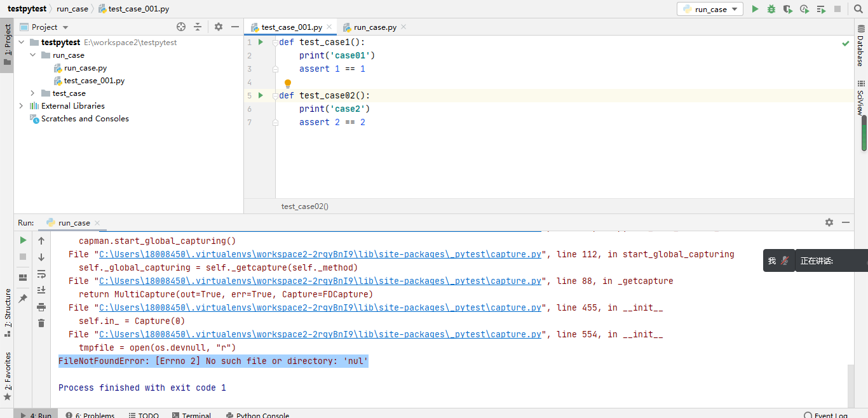Open capture.py link at line 112

coord(320,254)
